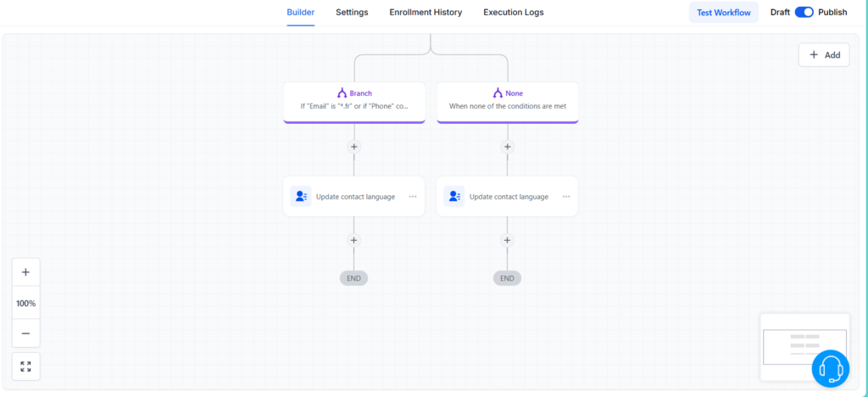Viewport: 868px width, 397px height.
Task: Toggle the Draft/Publish switch
Action: pyautogui.click(x=804, y=13)
